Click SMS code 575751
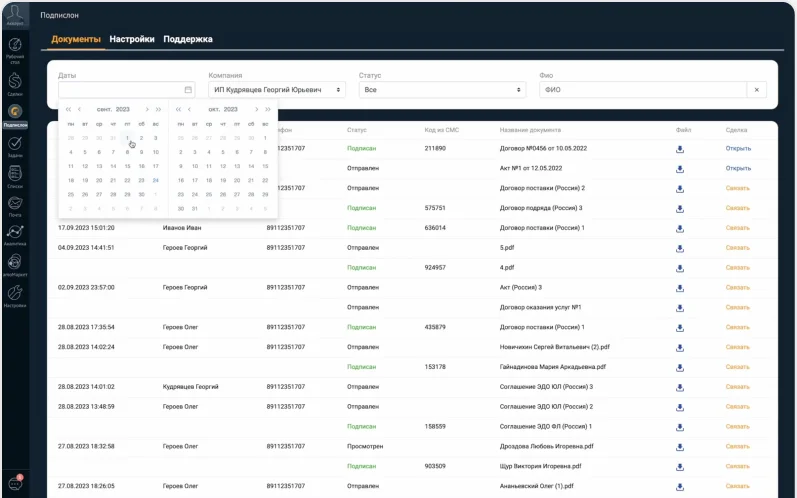This screenshot has width=797, height=498. pyautogui.click(x=435, y=208)
